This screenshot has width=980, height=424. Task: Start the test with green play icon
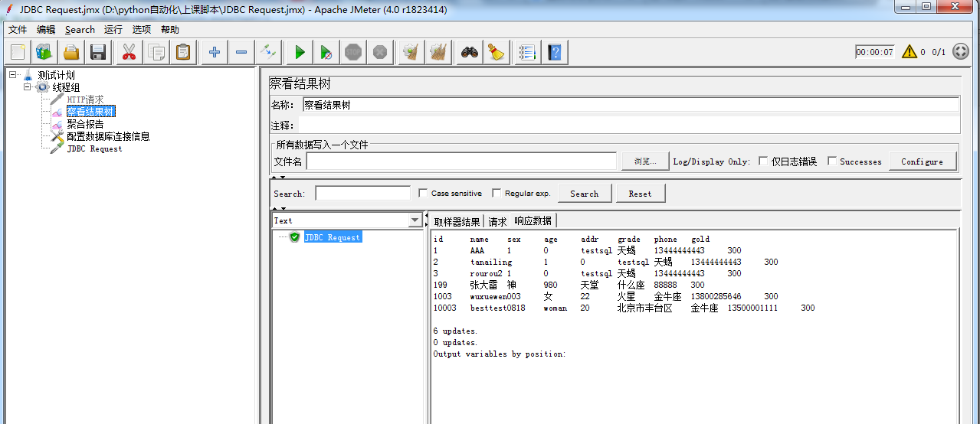coord(300,52)
